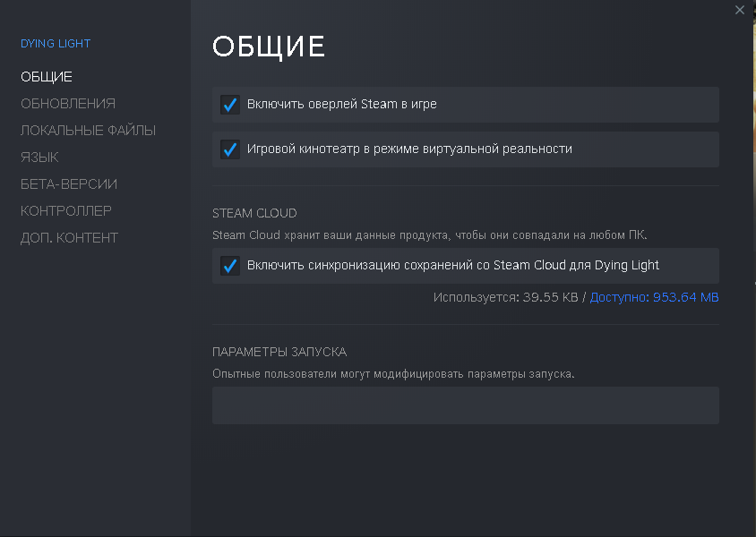
Task: Open the КОНТРОЛЛЕР settings tab
Action: pos(66,211)
